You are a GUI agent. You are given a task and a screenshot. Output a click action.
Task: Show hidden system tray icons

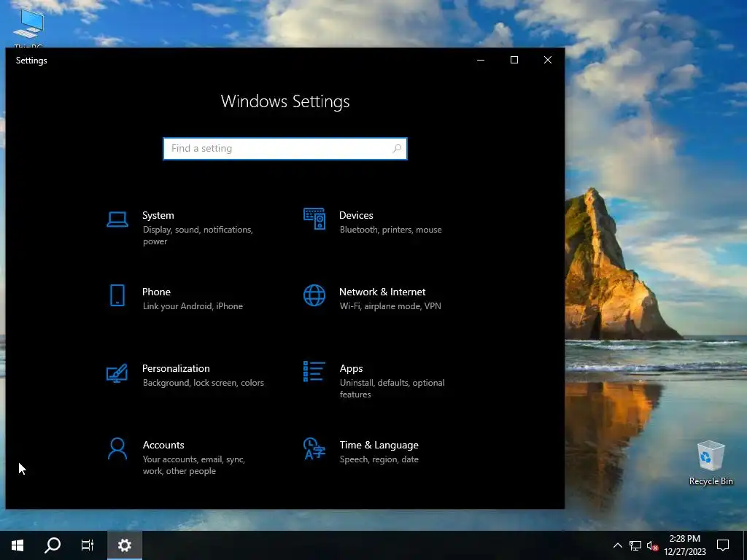point(617,545)
